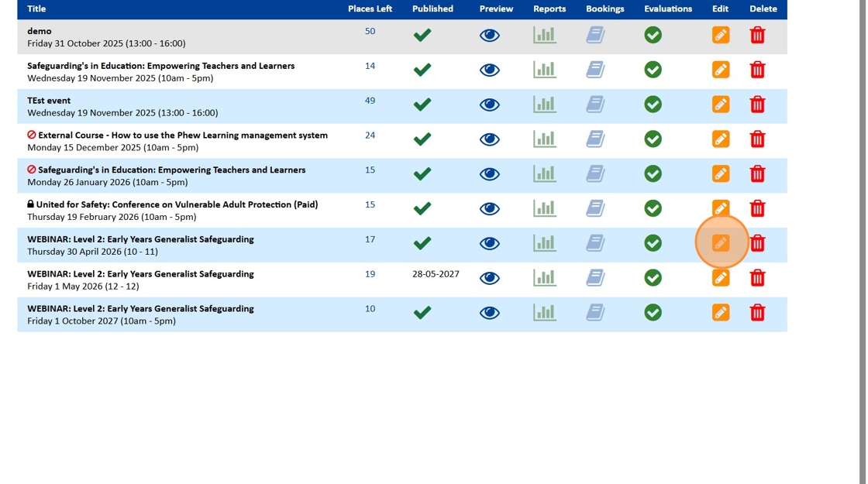Viewport: 868px width, 484px height.
Task: Click the Evaluations column header
Action: (668, 9)
